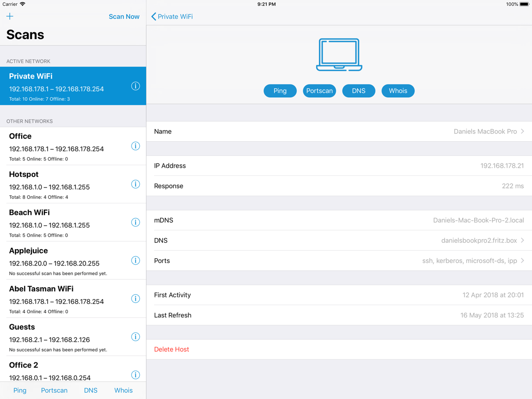532x399 pixels.
Task: Tap DNS value danielsbookpro2.fritz.box
Action: point(479,240)
